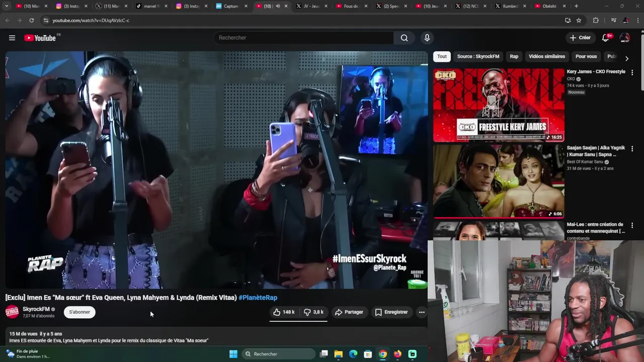Open the Chrome extensions puzzle icon
644x362 pixels.
point(596,20)
